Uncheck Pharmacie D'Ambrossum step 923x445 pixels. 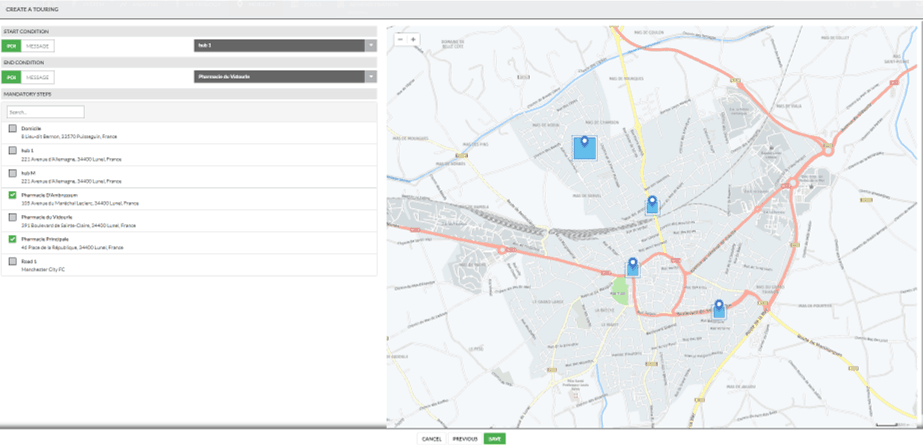pos(12,195)
